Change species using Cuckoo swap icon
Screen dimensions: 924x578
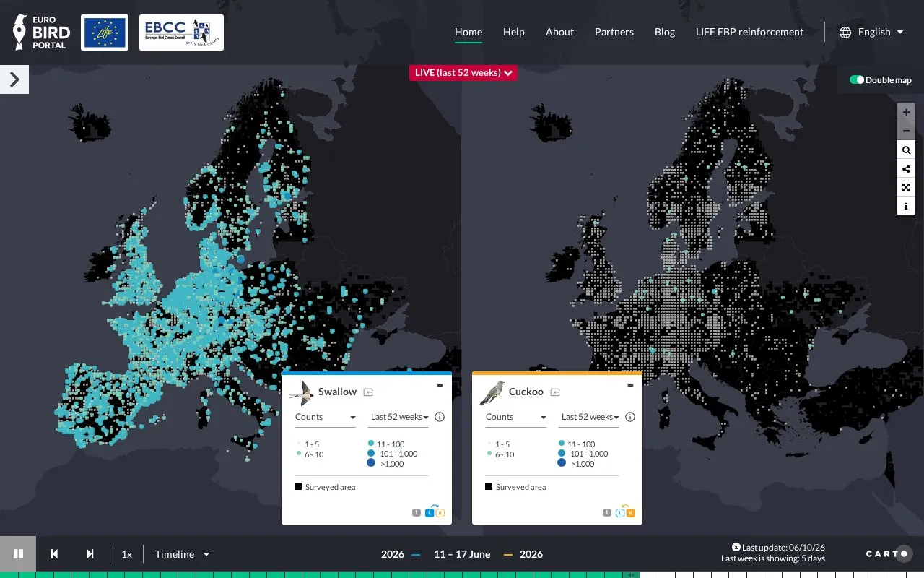[x=555, y=392]
